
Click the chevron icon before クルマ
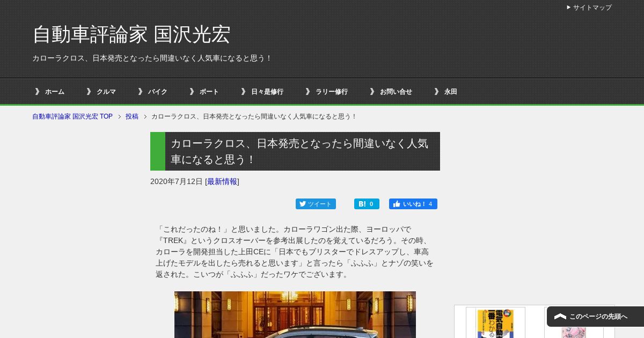(x=89, y=92)
